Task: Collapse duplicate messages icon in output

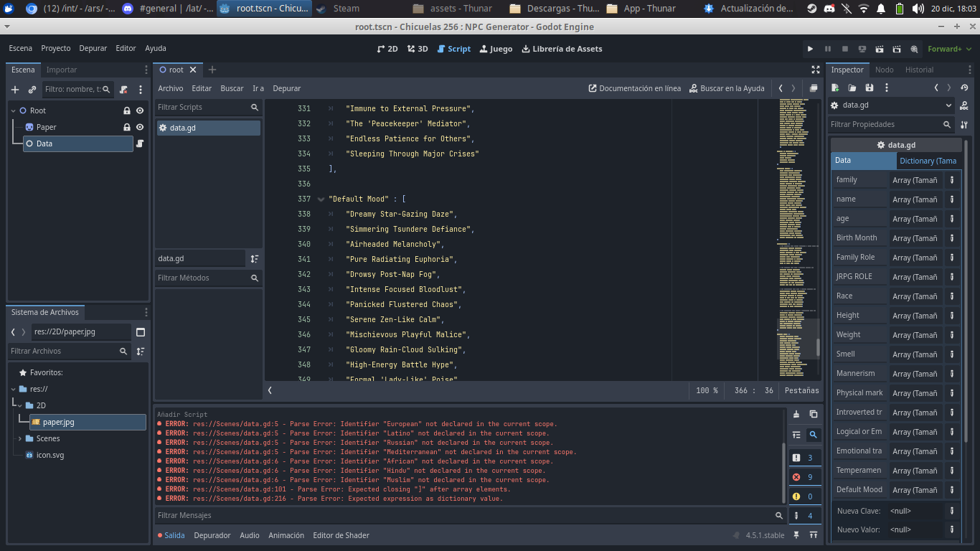Action: tap(796, 435)
